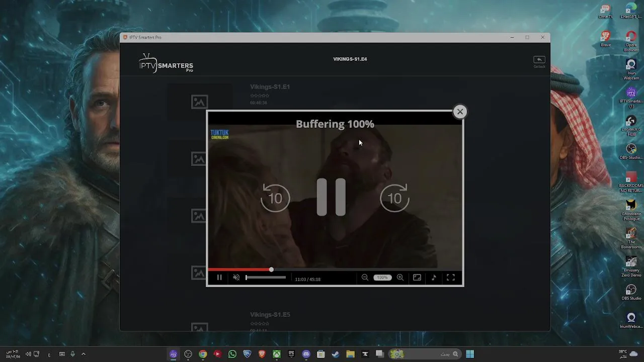The height and width of the screenshot is (362, 644).
Task: Open the BACKROOMS NO RETURN desktop shortcut
Action: 631,182
